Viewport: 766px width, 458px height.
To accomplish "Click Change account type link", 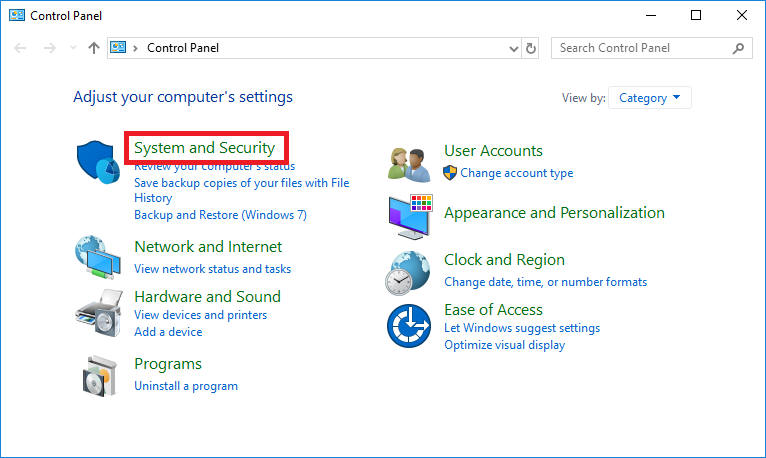I will point(516,173).
